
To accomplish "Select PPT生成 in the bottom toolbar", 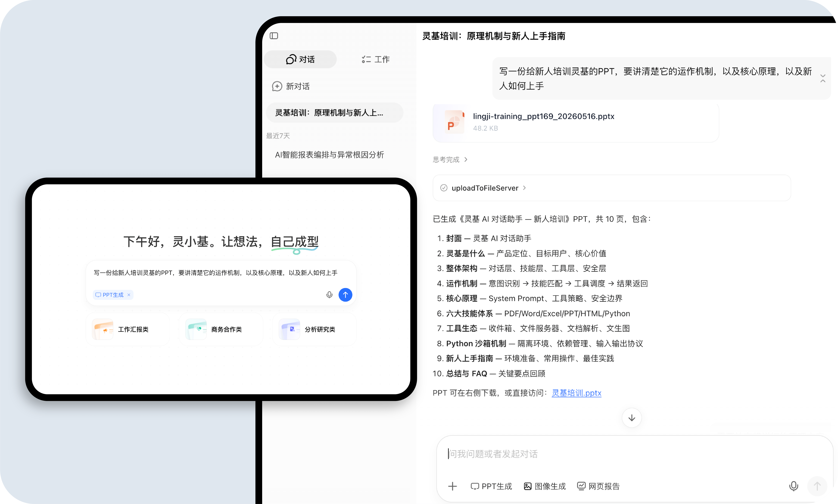I will (491, 486).
